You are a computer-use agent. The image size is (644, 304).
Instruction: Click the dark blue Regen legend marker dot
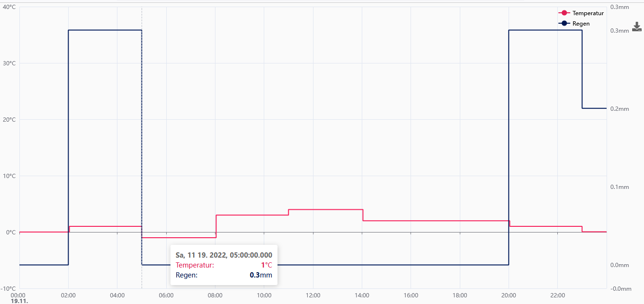pyautogui.click(x=564, y=23)
